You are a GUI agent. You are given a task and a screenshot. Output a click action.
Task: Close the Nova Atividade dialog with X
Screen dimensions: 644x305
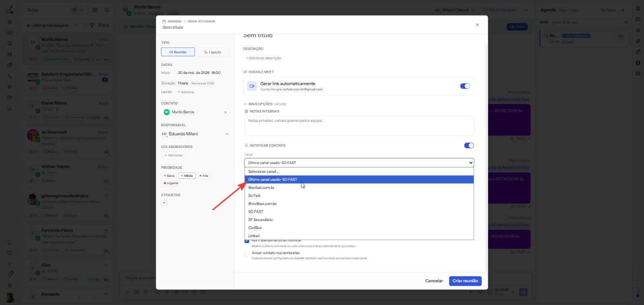click(x=477, y=25)
